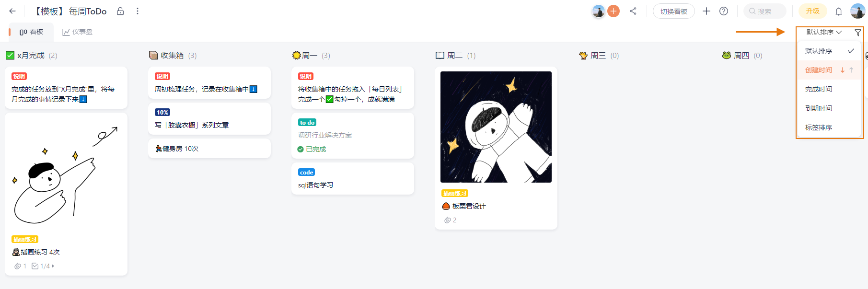Click the 切换看板 button
Screen dimensions: 868x289
click(674, 12)
